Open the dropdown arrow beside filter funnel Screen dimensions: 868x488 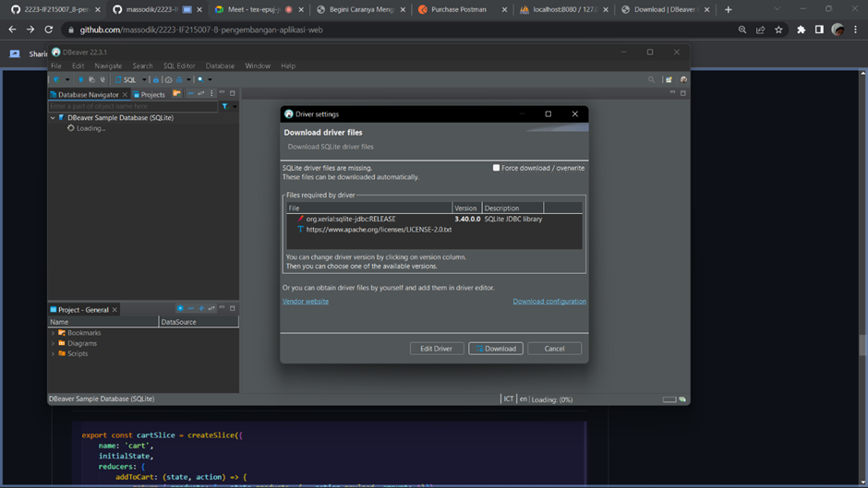tap(235, 107)
